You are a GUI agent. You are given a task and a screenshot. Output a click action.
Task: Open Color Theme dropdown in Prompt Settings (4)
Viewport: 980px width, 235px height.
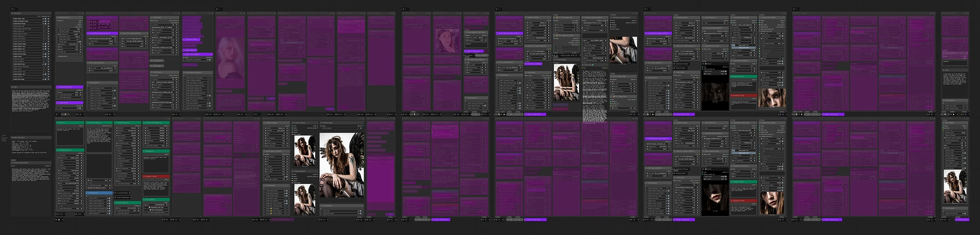[x=127, y=179]
